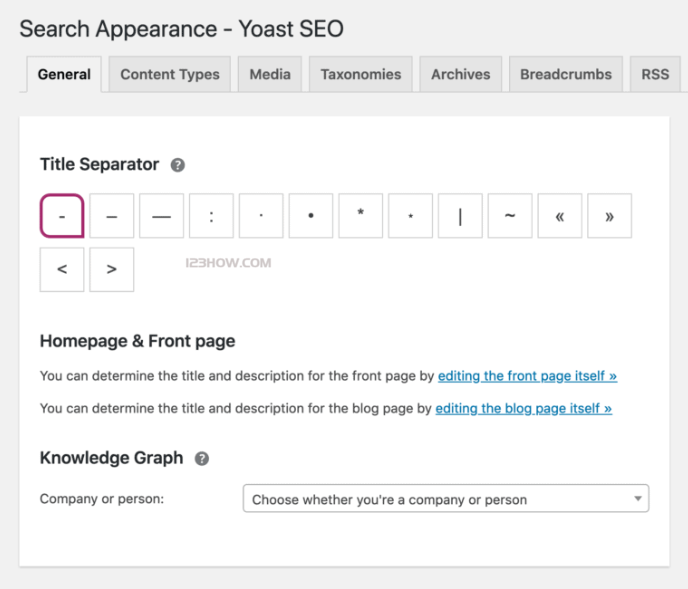Choose the long em dash separator
Image resolution: width=688 pixels, height=589 pixels.
pyautogui.click(x=161, y=216)
